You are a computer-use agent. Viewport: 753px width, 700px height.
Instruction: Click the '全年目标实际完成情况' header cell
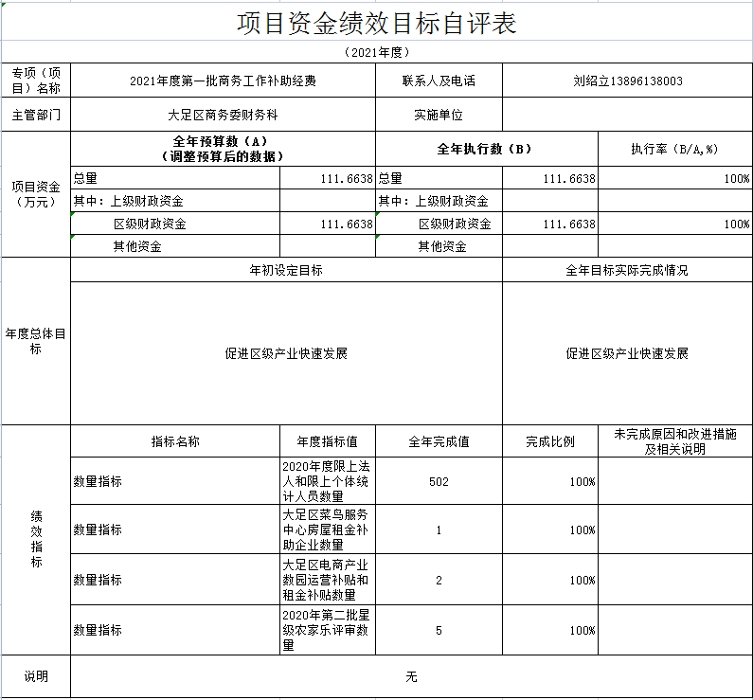tap(627, 270)
